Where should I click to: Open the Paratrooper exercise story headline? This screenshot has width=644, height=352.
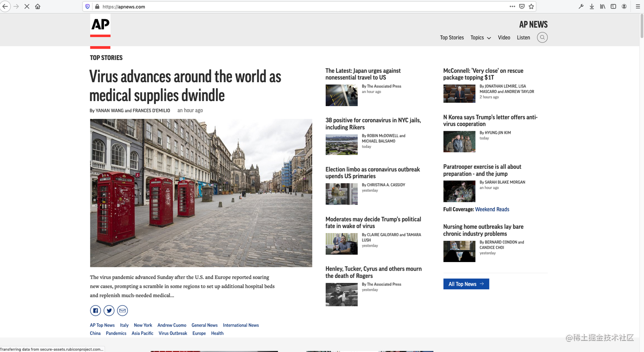[x=482, y=170]
